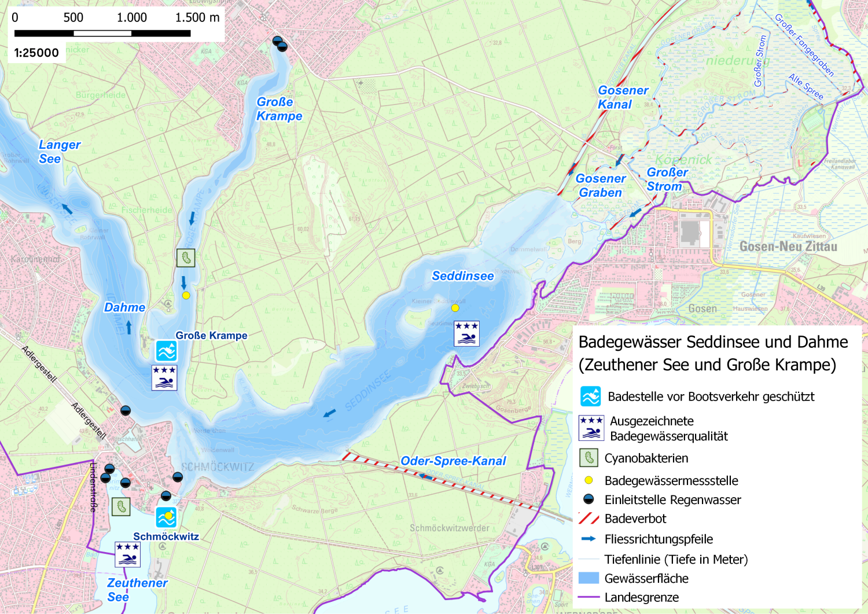
Task: Click the flow arrow in Seddinsee
Action: (x=330, y=413)
